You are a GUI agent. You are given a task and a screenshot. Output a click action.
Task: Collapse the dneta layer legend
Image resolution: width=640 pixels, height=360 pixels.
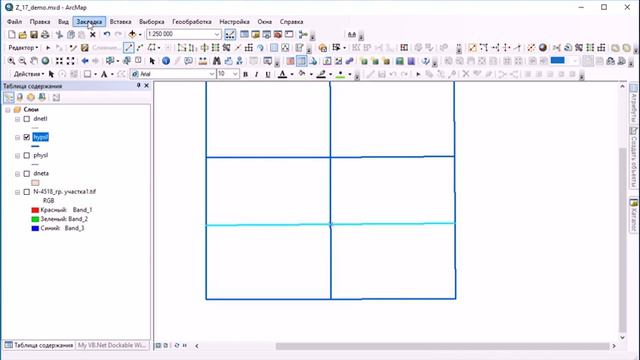[x=18, y=174]
